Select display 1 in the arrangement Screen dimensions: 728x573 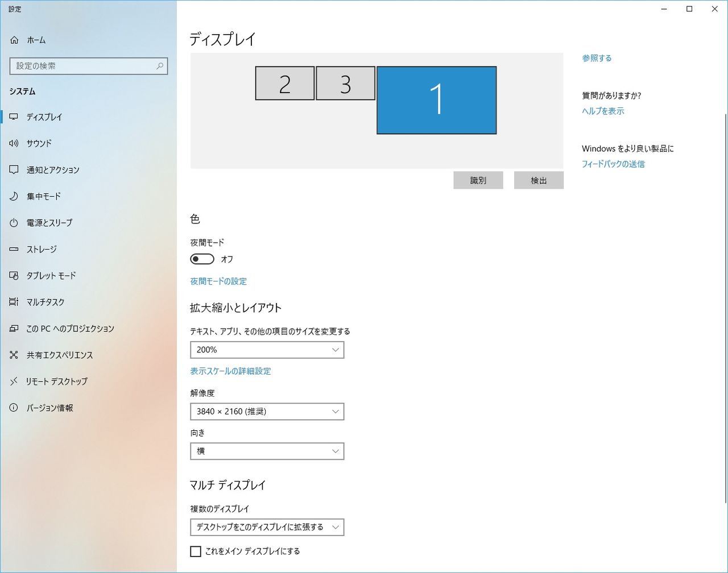point(437,101)
